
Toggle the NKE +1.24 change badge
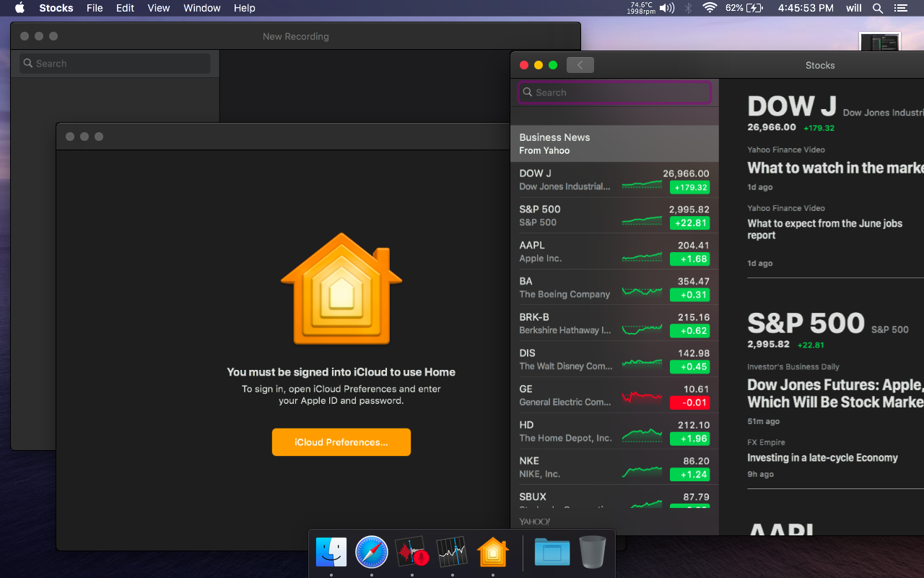689,474
